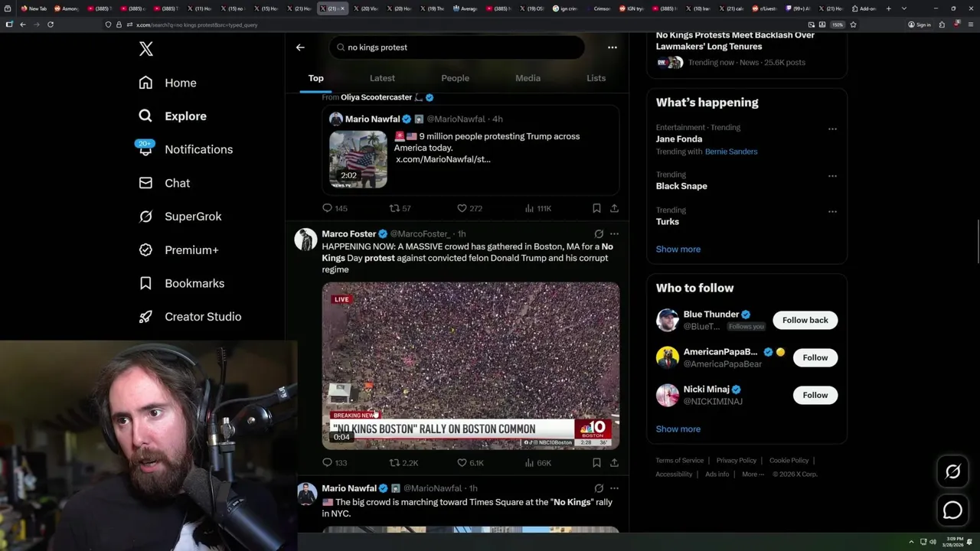Open the floating messages chat button

tap(952, 510)
